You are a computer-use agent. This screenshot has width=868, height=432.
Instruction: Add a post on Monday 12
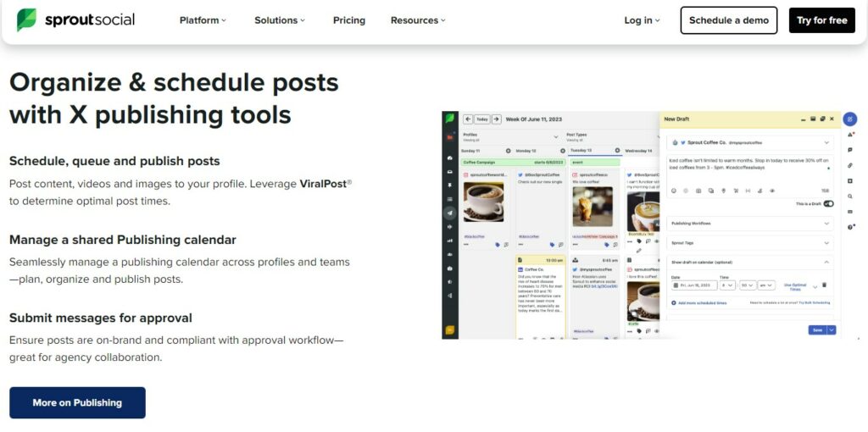point(563,151)
